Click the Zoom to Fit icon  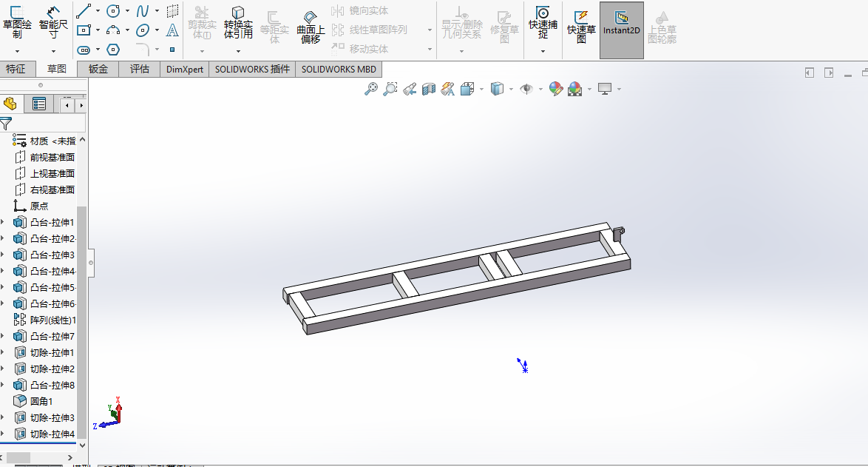[371, 89]
